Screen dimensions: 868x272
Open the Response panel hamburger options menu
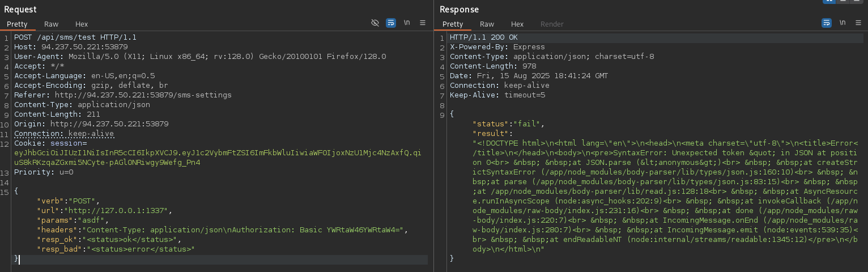[x=858, y=23]
